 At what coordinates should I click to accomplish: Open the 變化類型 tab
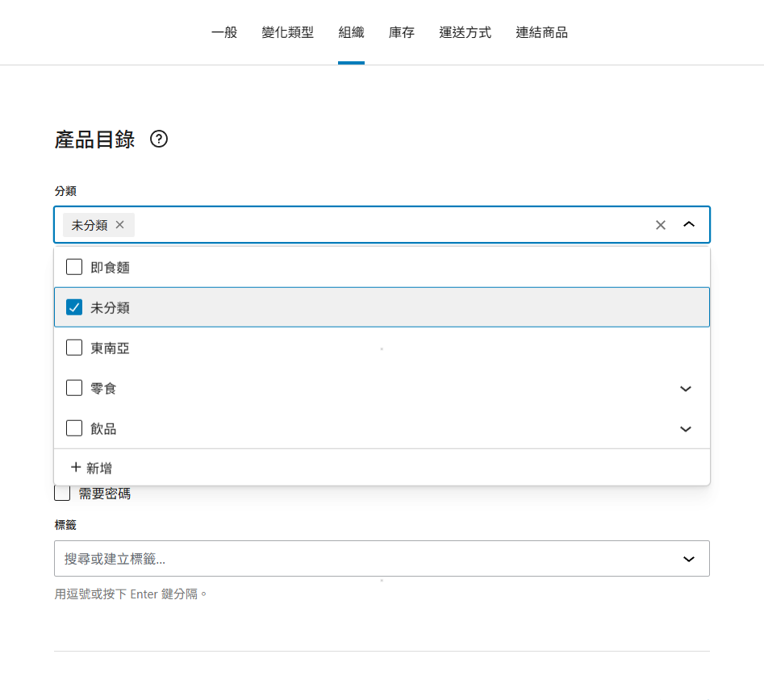point(287,33)
